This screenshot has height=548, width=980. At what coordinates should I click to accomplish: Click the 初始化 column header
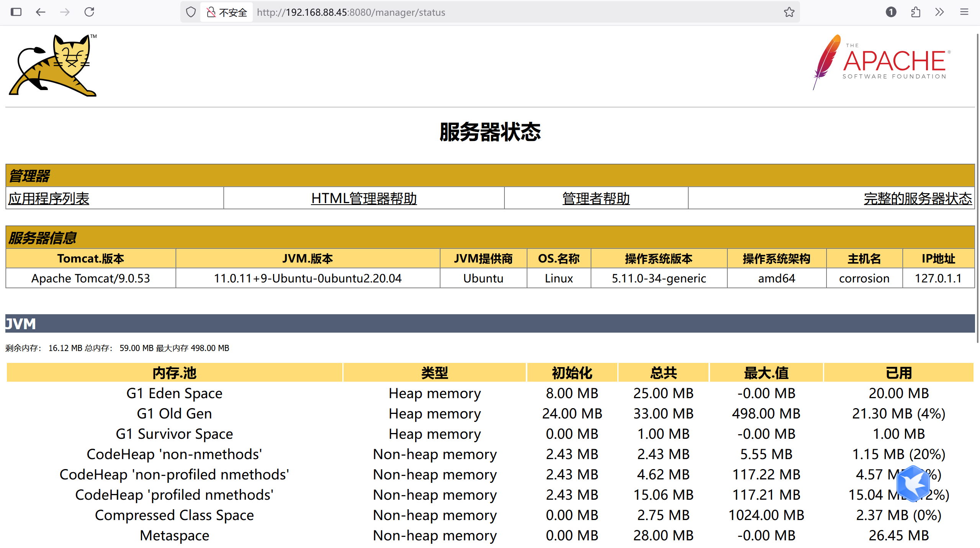coord(572,372)
